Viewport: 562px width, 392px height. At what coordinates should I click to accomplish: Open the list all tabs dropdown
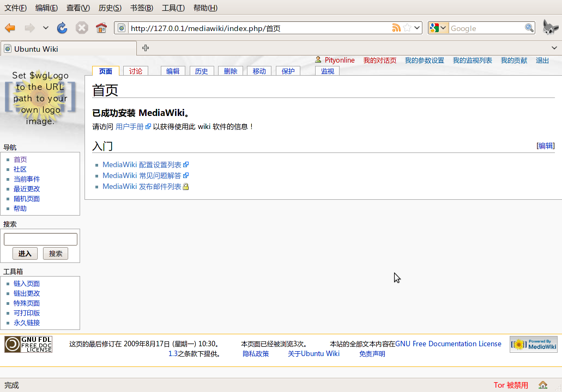tap(554, 48)
